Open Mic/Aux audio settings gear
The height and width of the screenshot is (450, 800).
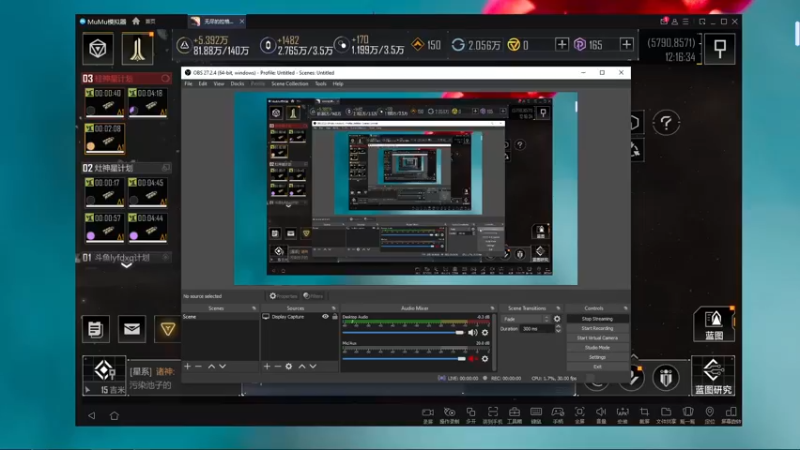coord(485,359)
